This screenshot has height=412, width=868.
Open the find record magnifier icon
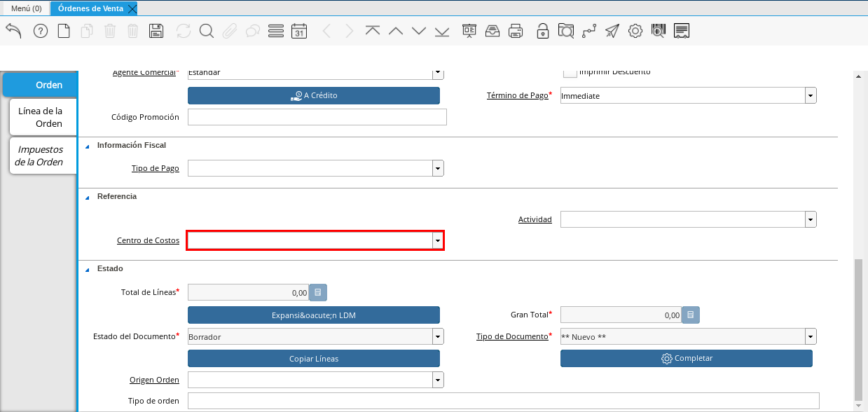206,31
